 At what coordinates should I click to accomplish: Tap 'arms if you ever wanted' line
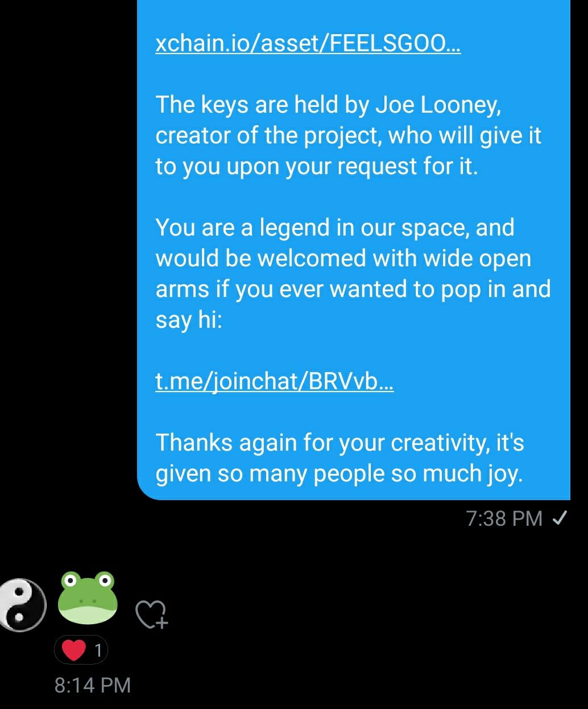click(353, 289)
